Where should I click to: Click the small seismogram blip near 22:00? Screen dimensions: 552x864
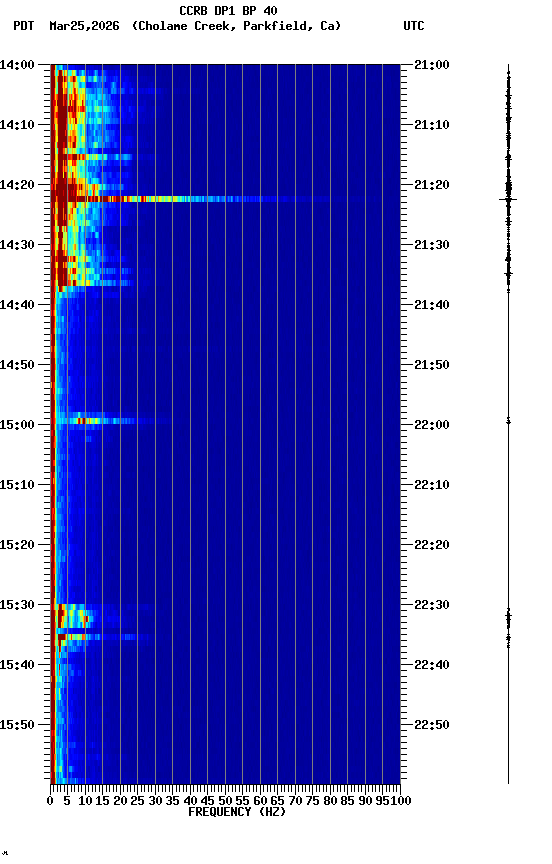(508, 422)
